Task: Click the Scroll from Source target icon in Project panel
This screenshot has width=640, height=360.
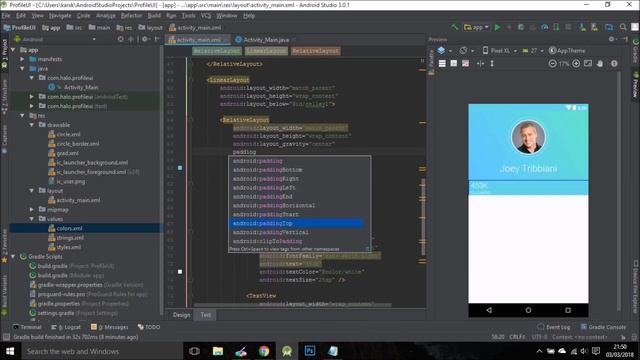Action: click(120, 39)
